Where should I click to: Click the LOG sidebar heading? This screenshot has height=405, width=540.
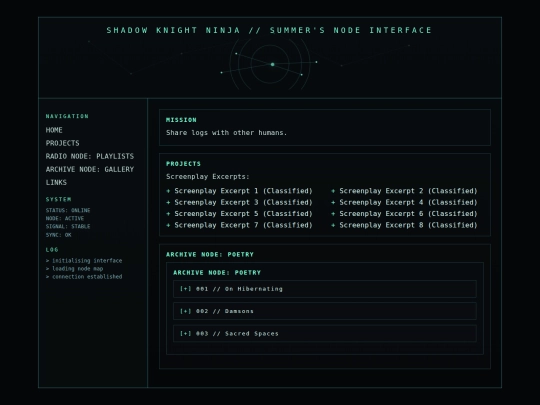pos(52,250)
